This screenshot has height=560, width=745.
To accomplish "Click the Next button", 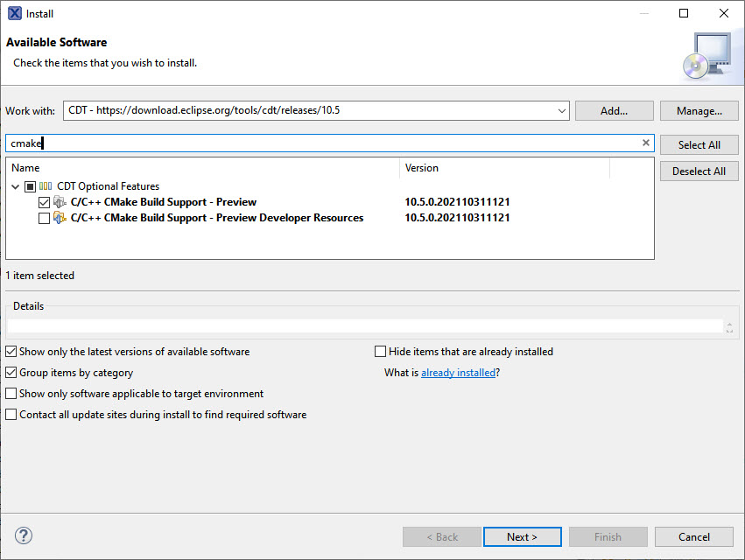I will [x=522, y=536].
